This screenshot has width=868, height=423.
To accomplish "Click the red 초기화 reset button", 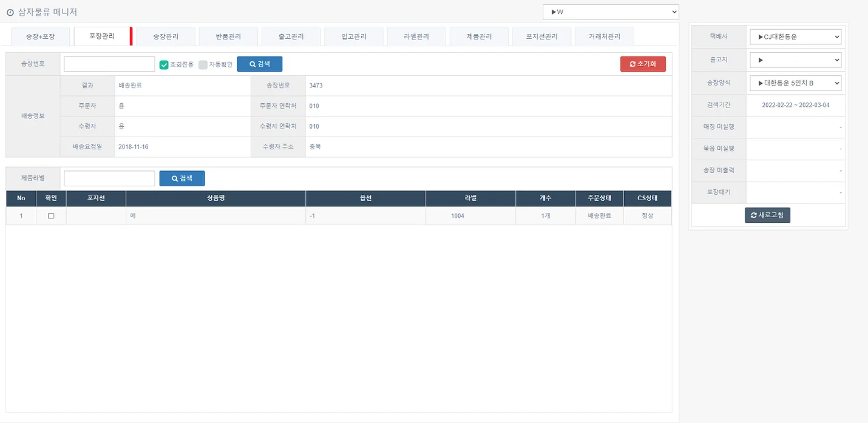I will [643, 64].
